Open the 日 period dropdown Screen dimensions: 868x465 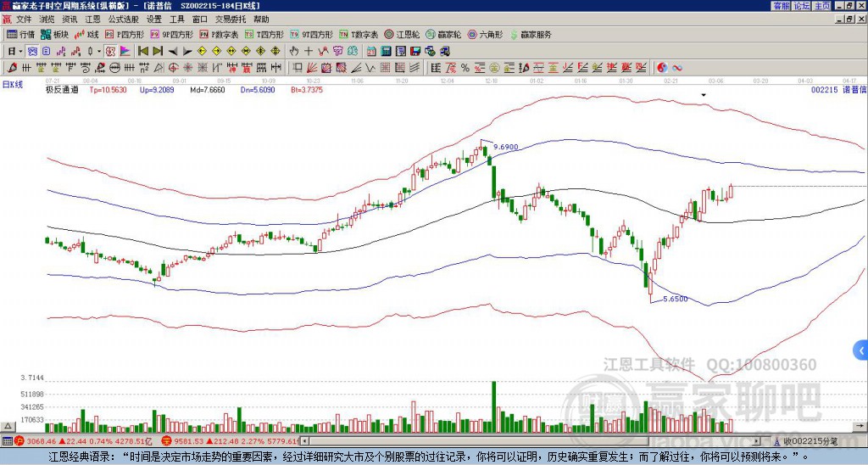15,52
